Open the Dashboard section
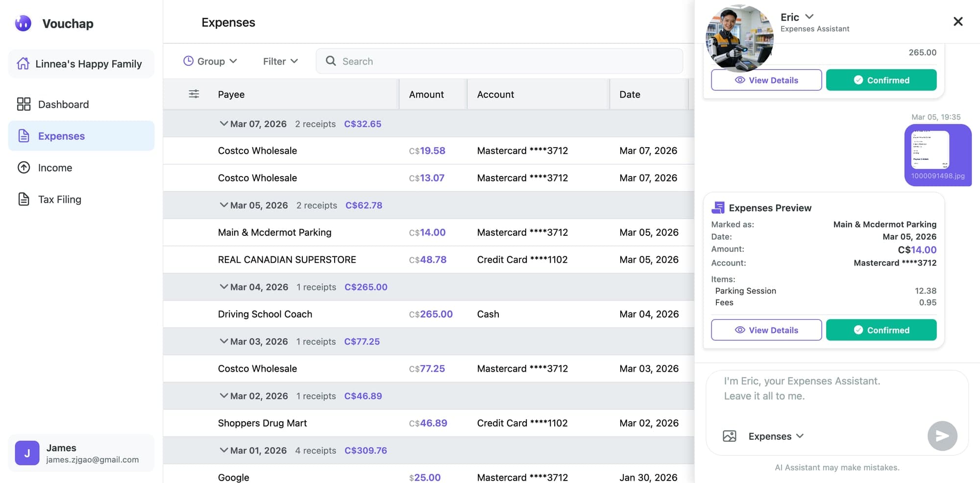Viewport: 980px width, 483px height. point(63,104)
